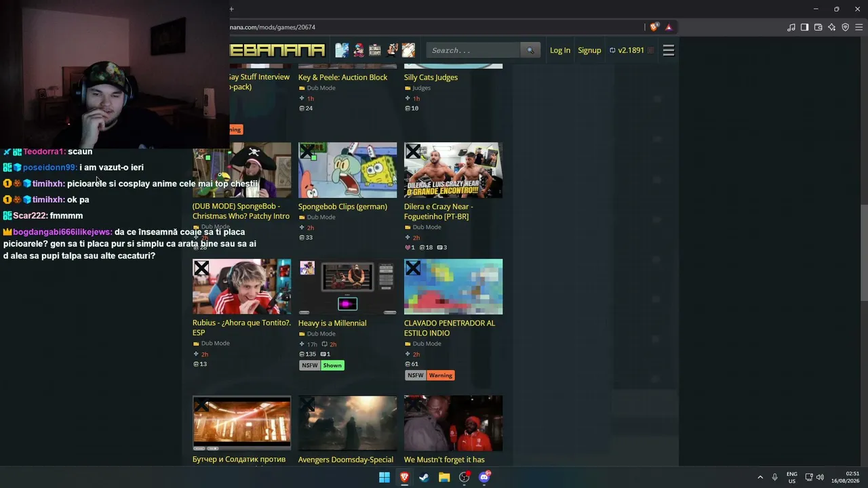Click the Patchy the Pirate SpongeBob thumbnail
868x488 pixels.
pyautogui.click(x=242, y=170)
